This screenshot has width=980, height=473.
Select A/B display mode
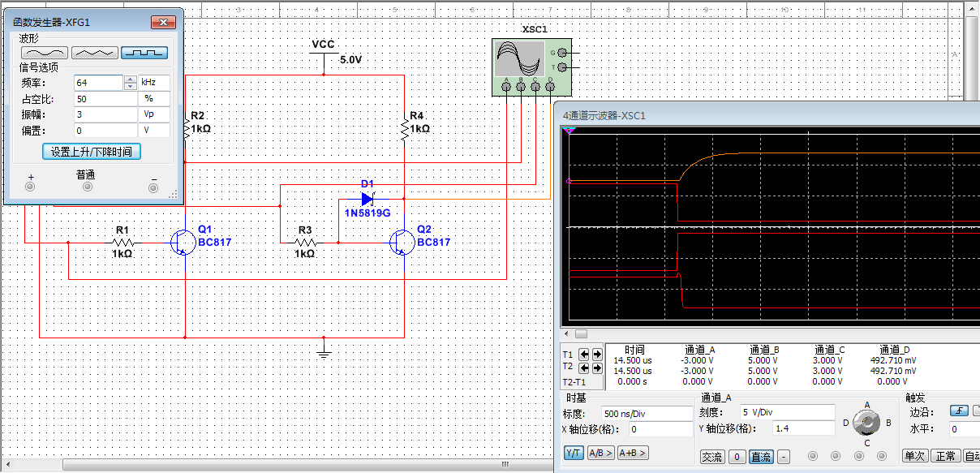coord(600,453)
